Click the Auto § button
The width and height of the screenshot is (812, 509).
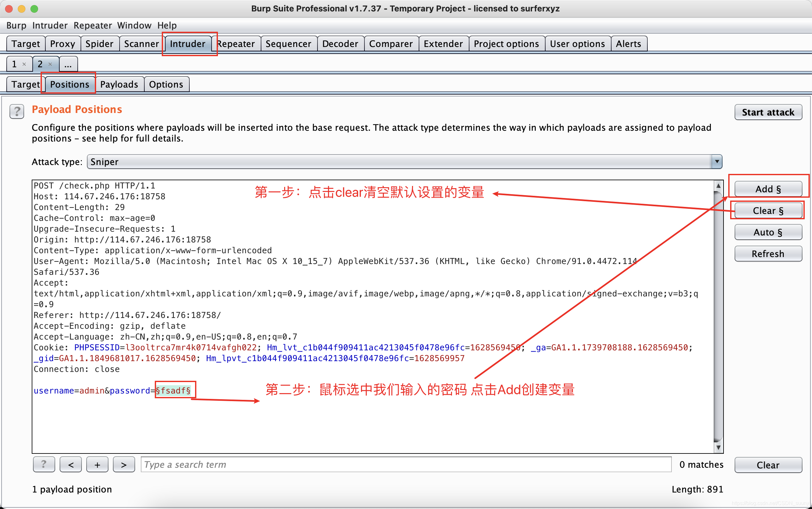(768, 232)
